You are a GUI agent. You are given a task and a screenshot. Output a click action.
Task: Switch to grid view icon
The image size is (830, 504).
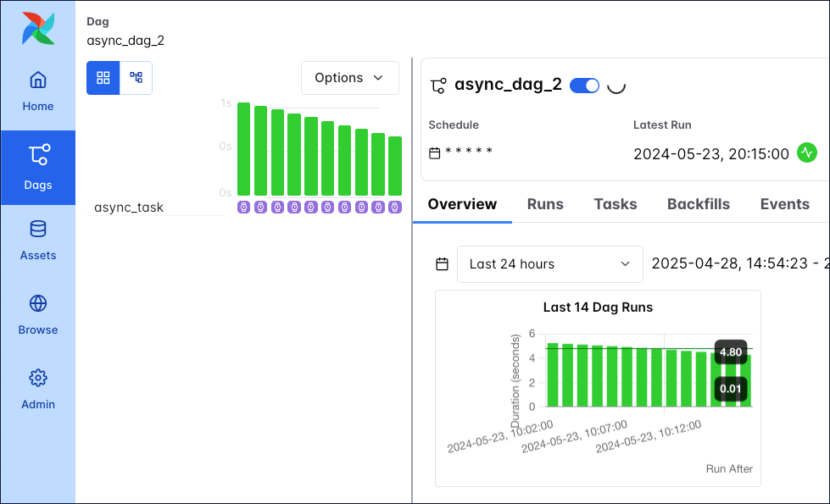point(103,77)
